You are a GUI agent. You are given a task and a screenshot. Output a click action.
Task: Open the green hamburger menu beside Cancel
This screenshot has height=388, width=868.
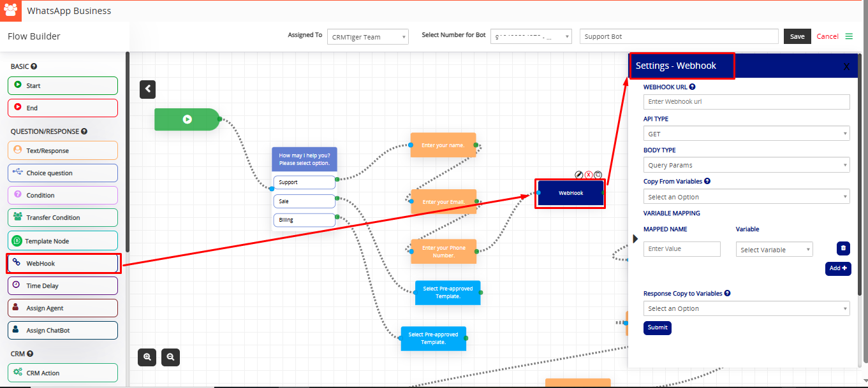pos(849,36)
